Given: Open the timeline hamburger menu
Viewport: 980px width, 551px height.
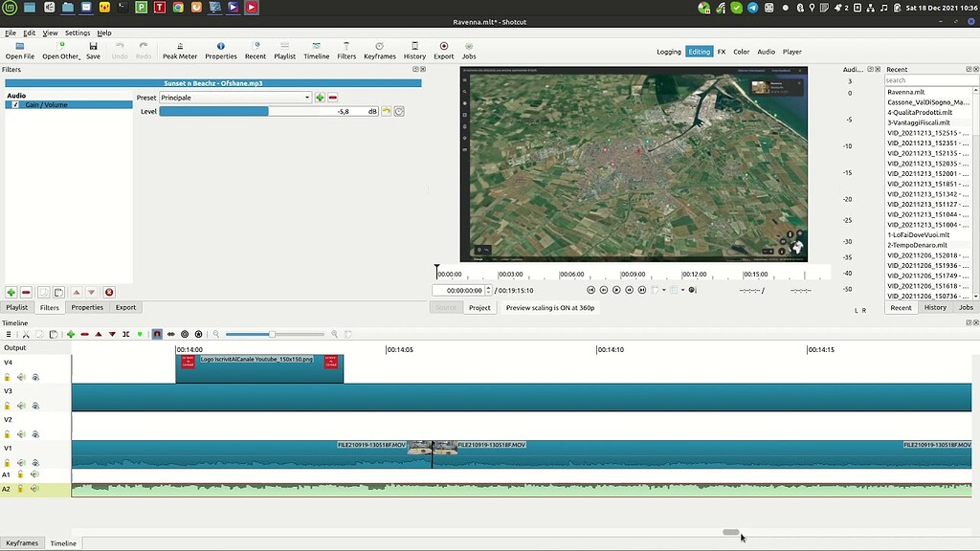Looking at the screenshot, I should tap(8, 334).
